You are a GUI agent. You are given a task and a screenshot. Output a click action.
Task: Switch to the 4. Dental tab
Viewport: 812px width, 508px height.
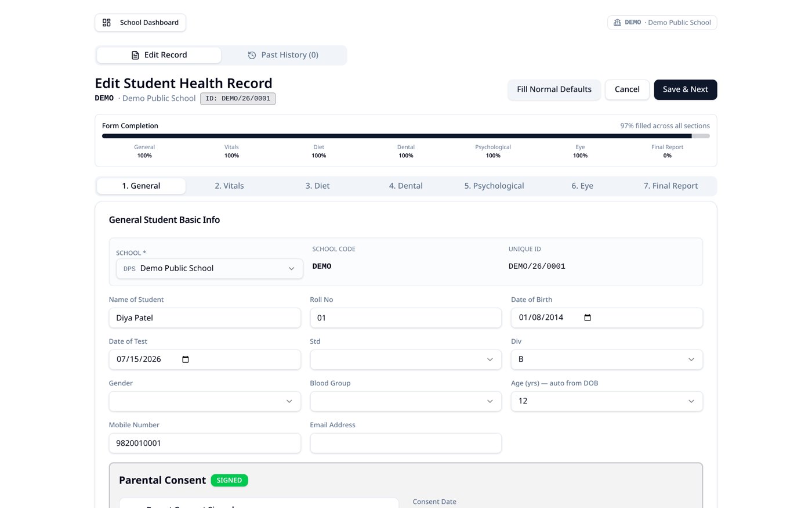(x=405, y=186)
